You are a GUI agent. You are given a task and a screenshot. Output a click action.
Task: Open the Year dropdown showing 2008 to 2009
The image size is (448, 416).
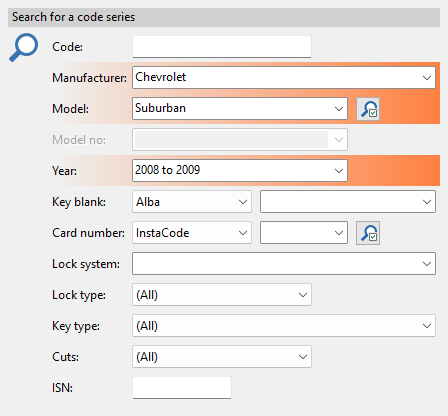240,170
